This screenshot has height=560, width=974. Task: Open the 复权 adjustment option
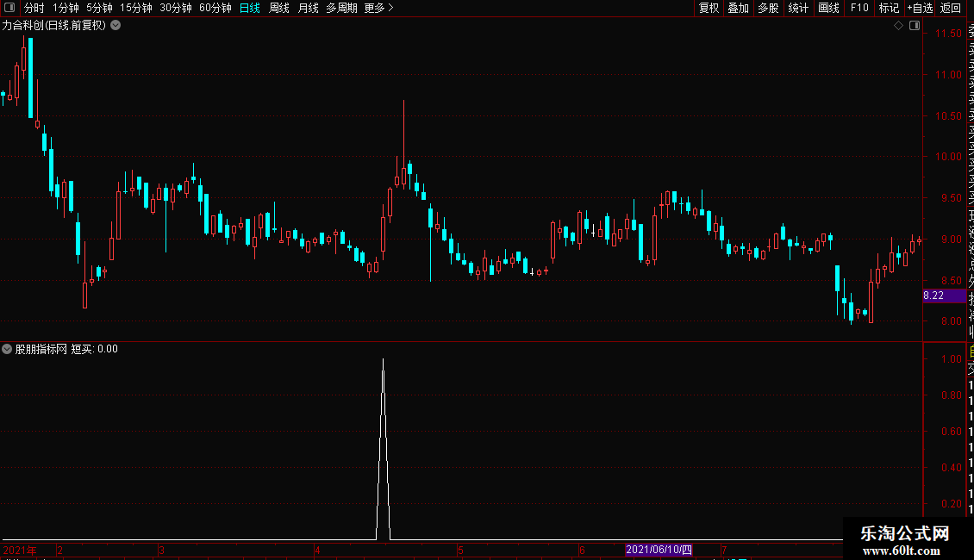[x=709, y=8]
